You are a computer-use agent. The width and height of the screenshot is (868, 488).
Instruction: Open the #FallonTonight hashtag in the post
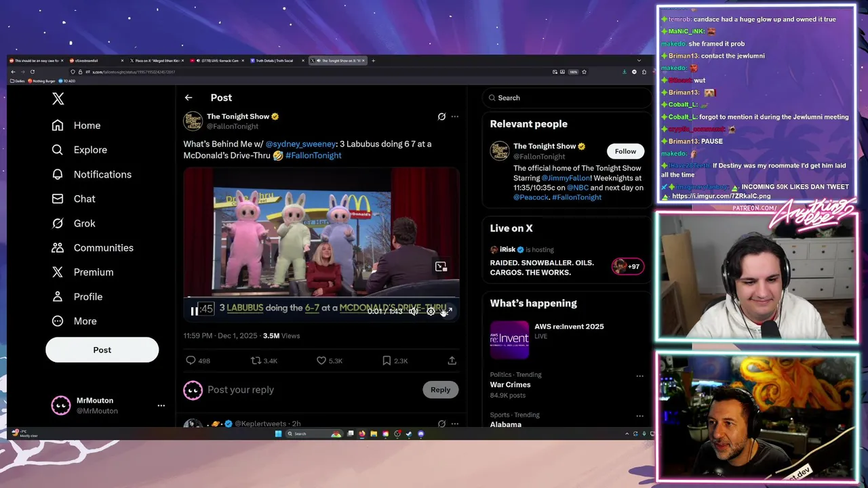click(x=313, y=155)
